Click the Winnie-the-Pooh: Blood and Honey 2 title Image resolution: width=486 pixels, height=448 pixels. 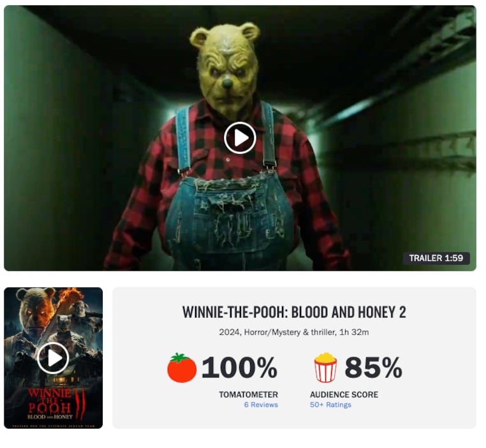294,312
